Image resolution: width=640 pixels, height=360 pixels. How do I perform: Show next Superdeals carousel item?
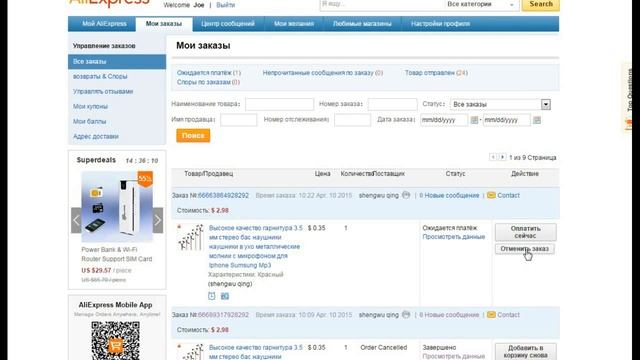(x=158, y=220)
